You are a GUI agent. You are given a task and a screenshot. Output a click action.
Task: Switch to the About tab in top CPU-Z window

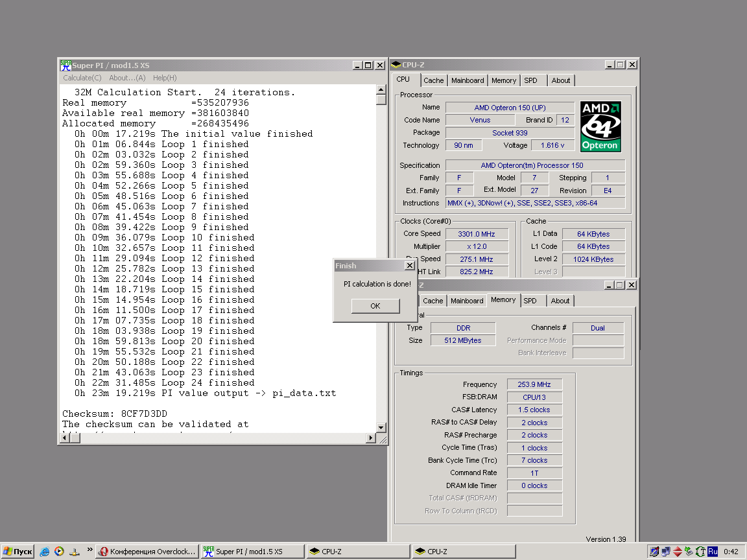click(561, 80)
